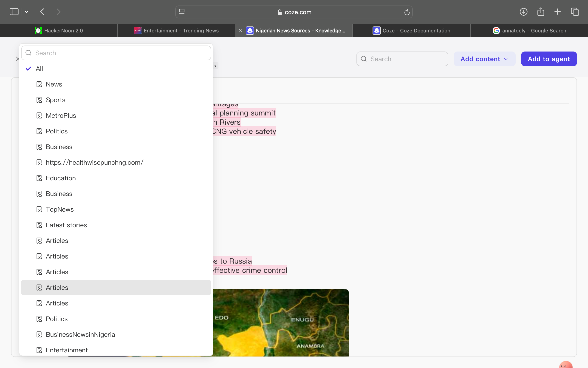Click document icon beside Latest stories

[x=39, y=225]
